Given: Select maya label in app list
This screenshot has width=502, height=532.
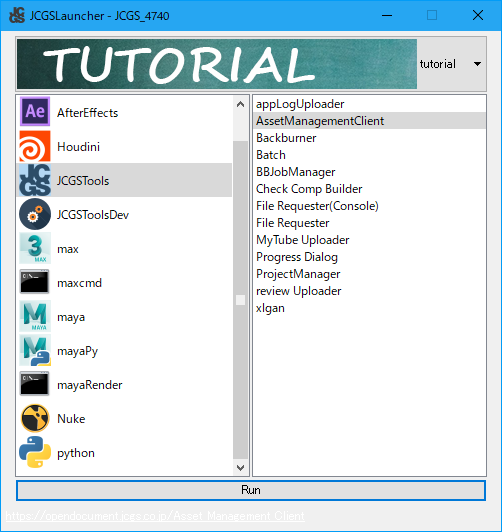Looking at the screenshot, I should point(71,317).
